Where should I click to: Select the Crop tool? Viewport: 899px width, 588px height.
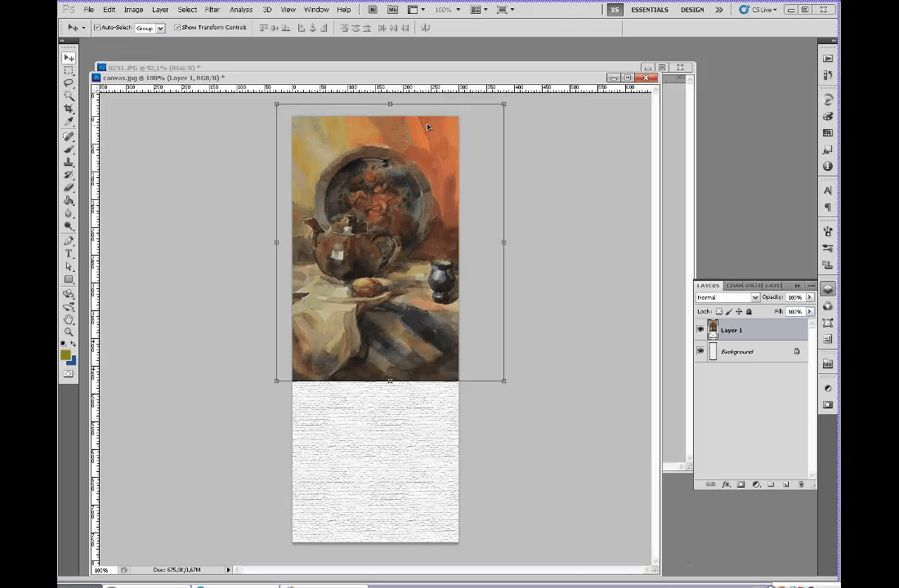(68, 109)
